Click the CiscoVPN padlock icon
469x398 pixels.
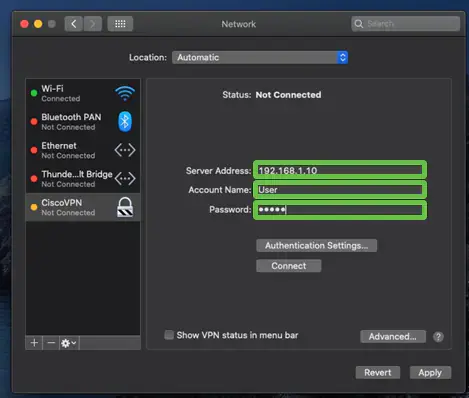tap(125, 207)
